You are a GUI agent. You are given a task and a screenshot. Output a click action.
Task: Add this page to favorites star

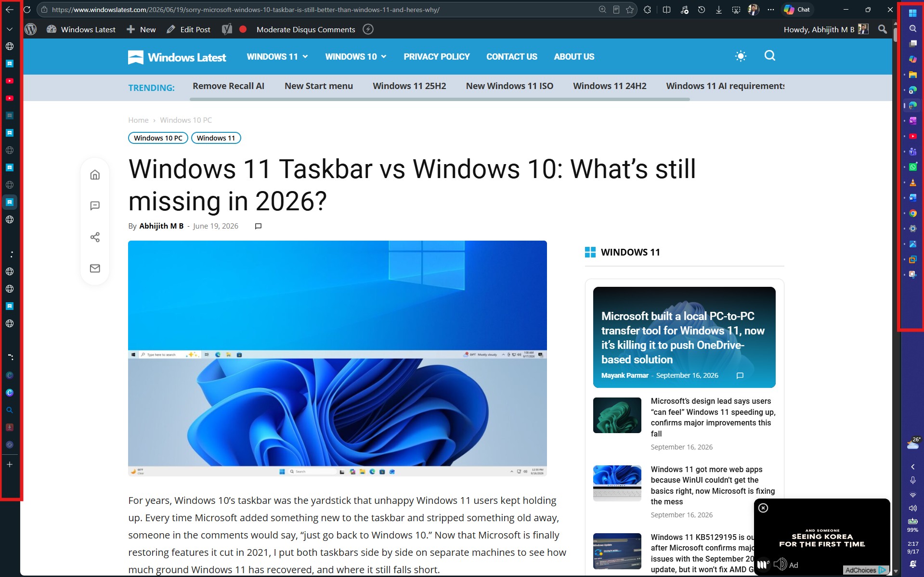pyautogui.click(x=630, y=10)
